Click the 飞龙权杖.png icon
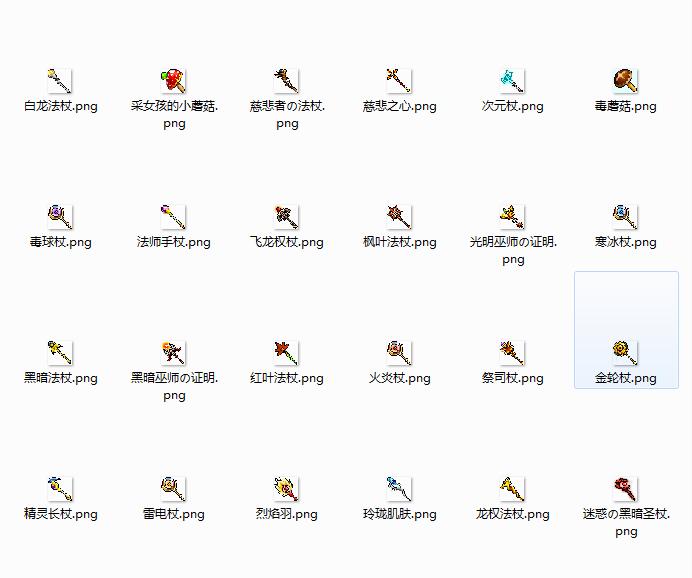 pyautogui.click(x=286, y=217)
